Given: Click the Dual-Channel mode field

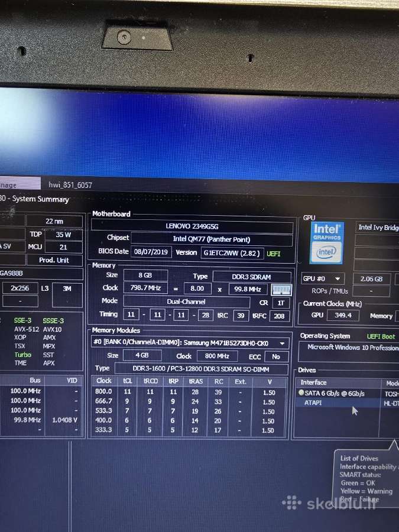Looking at the screenshot, I should (186, 301).
